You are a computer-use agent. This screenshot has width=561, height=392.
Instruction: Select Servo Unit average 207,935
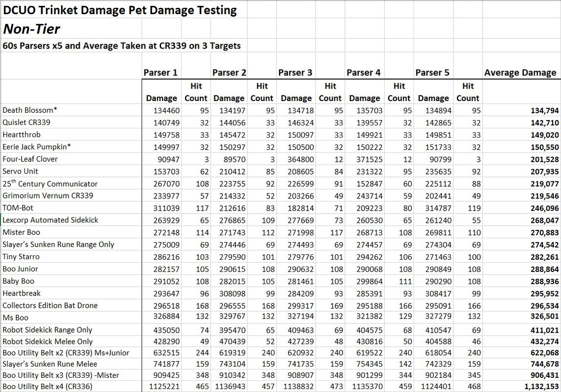tap(544, 171)
